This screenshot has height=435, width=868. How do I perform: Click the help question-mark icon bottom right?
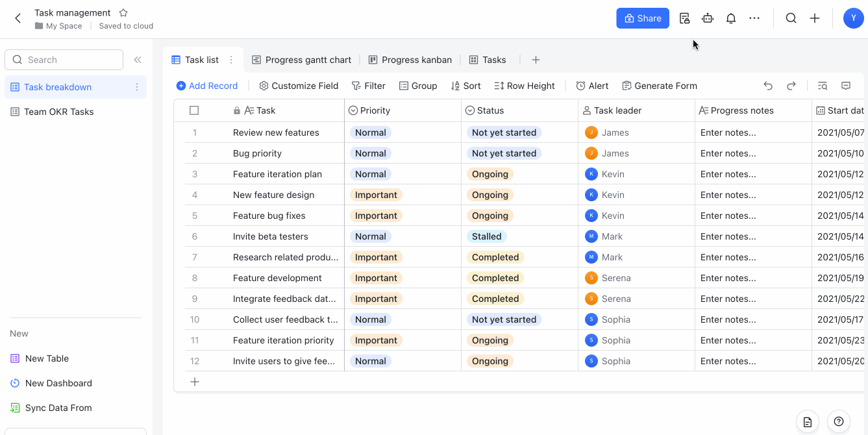point(837,421)
